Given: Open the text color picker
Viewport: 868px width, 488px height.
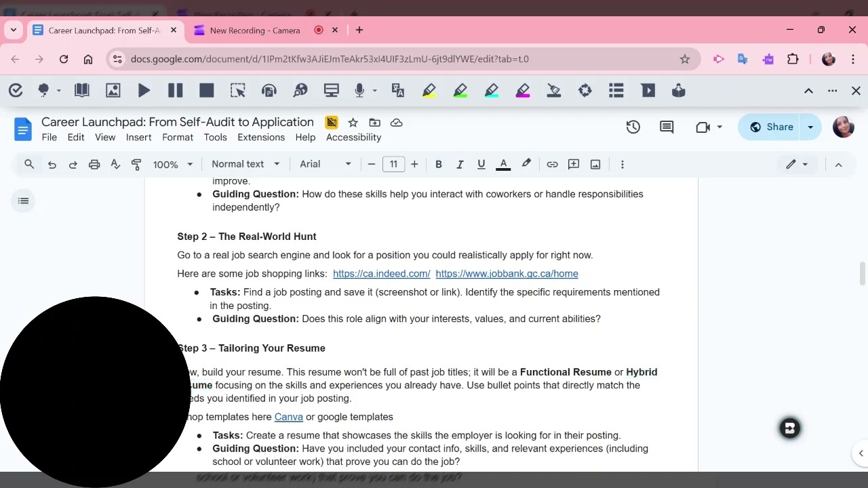Looking at the screenshot, I should 503,164.
